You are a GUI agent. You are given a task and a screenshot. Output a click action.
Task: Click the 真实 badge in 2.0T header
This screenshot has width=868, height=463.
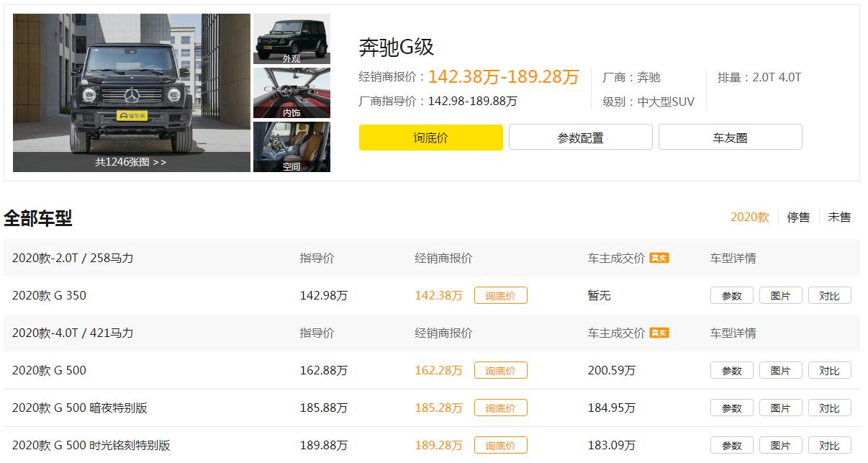pos(659,258)
